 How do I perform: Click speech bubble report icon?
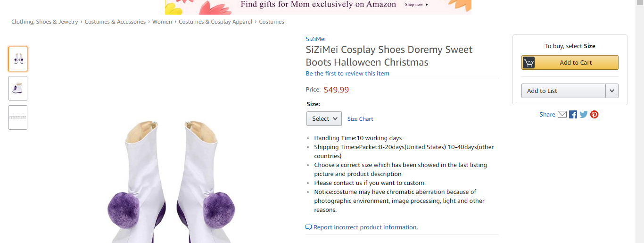[308, 227]
